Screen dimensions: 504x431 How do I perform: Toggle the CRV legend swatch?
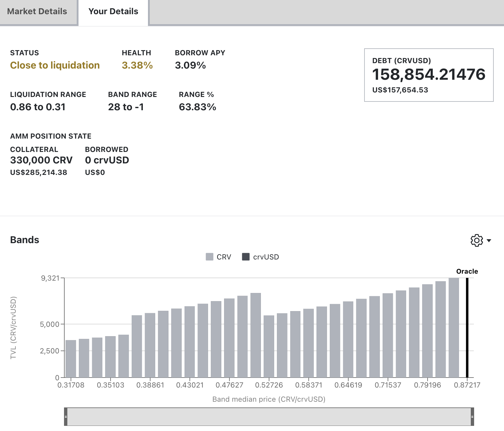click(x=209, y=257)
